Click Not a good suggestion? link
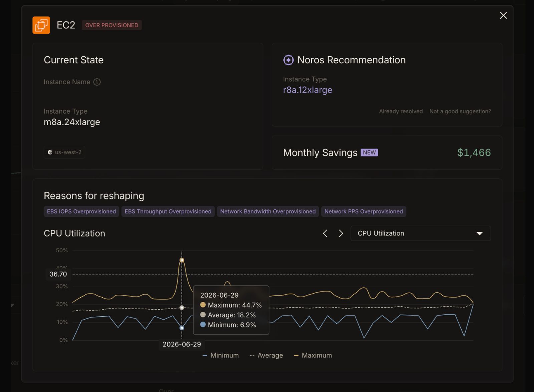 (x=460, y=111)
